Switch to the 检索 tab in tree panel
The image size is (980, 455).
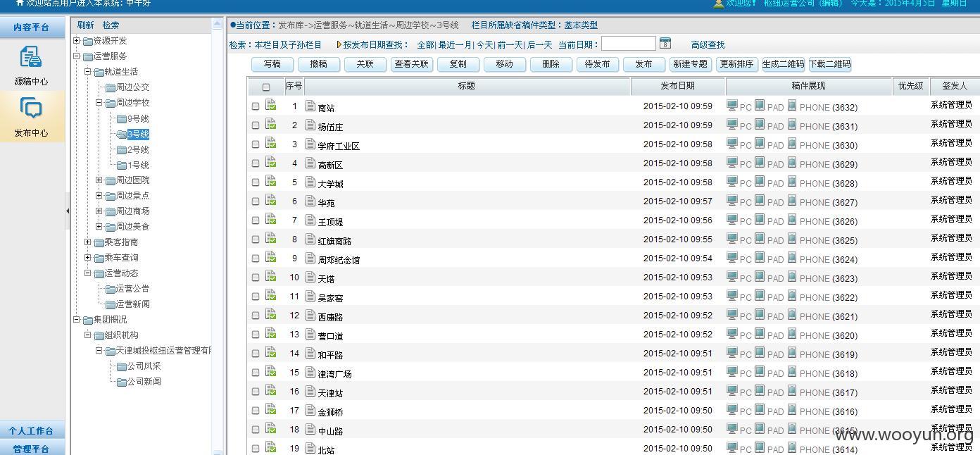coord(111,25)
